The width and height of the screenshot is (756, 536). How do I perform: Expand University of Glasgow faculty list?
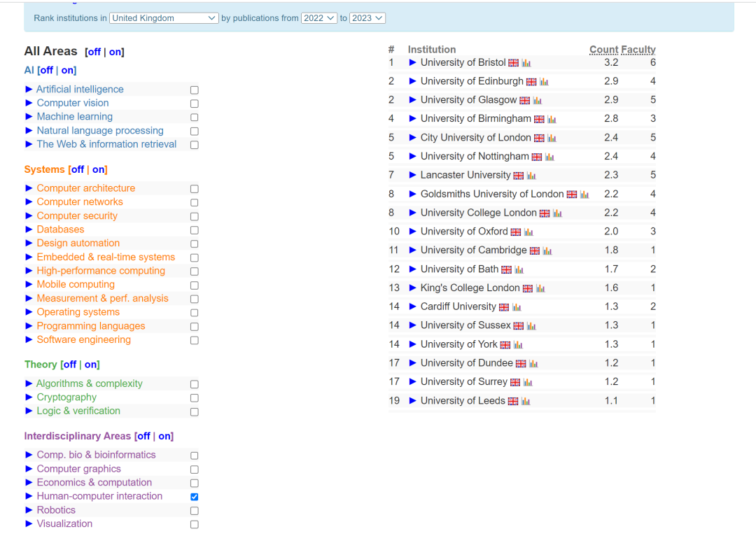coord(413,100)
